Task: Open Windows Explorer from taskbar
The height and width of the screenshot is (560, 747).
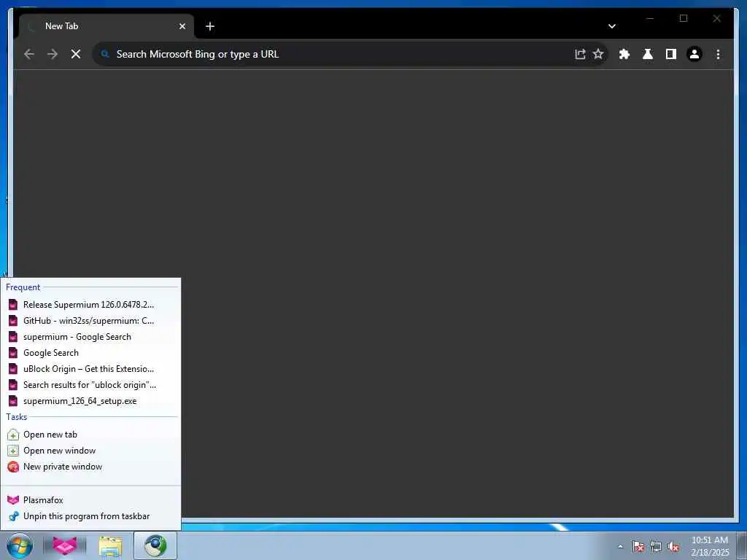Action: (111, 546)
